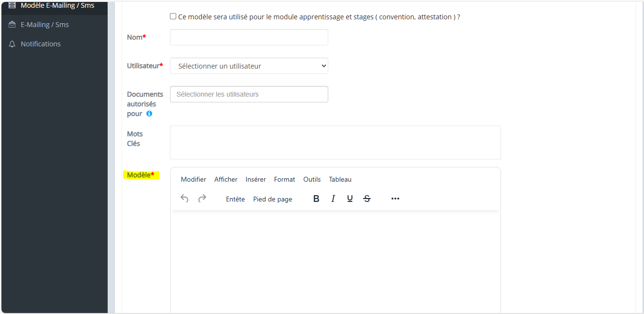Open the Format menu
Image resolution: width=644 pixels, height=314 pixels.
284,179
